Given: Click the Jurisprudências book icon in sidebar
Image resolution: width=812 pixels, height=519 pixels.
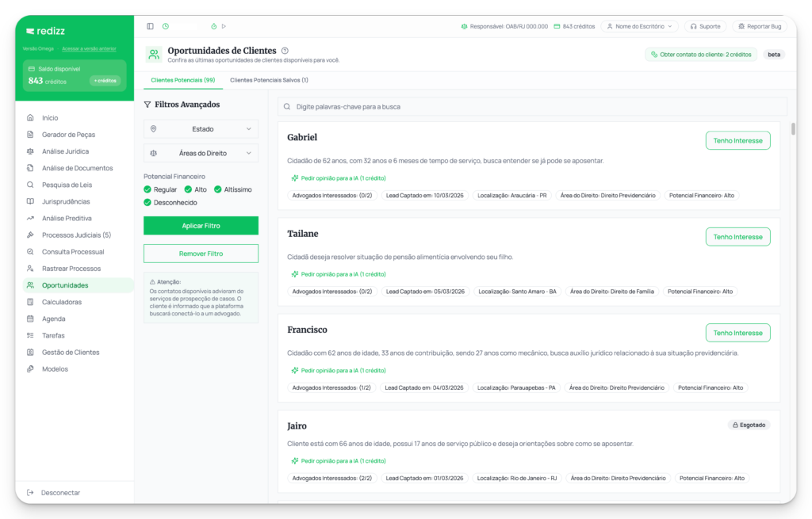Looking at the screenshot, I should [x=30, y=201].
